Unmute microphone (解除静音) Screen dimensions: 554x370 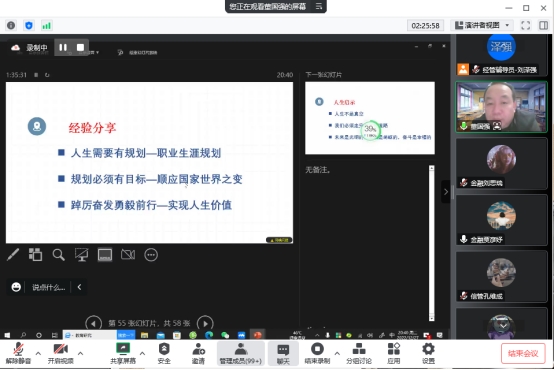tap(18, 353)
